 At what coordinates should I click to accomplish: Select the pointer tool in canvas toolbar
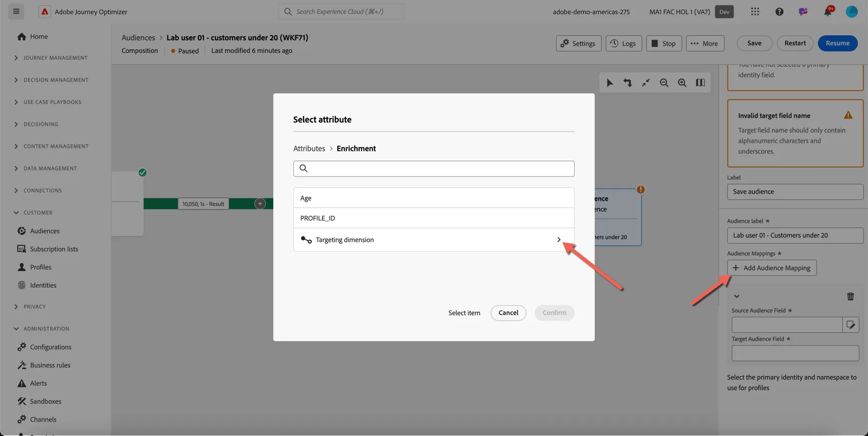point(610,83)
